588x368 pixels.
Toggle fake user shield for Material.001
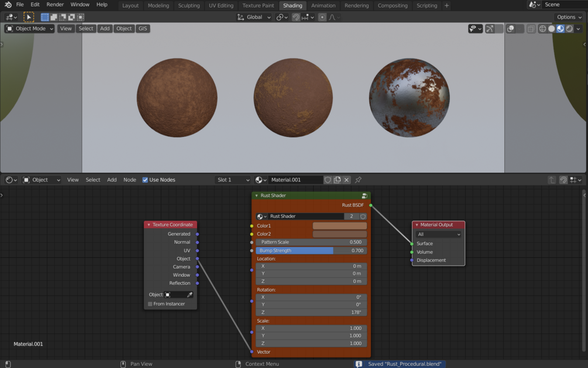pyautogui.click(x=328, y=180)
